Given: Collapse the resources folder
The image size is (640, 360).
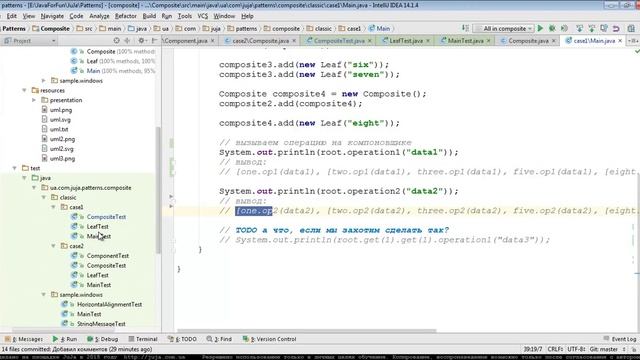Looking at the screenshot, I should tap(24, 91).
